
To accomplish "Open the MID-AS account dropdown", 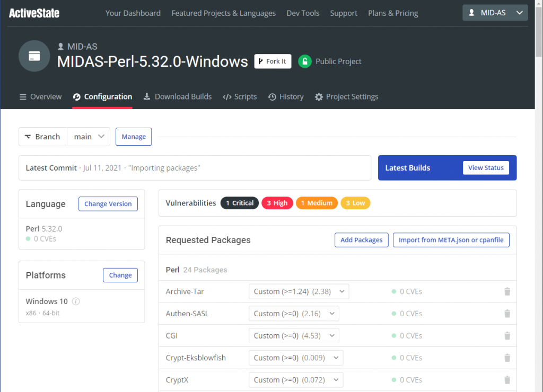I will click(495, 13).
